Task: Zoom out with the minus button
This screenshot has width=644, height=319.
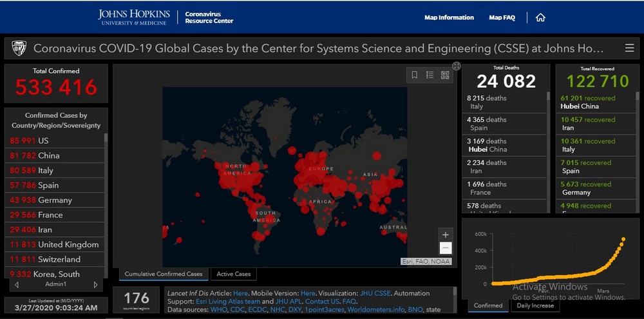Action: click(x=446, y=248)
